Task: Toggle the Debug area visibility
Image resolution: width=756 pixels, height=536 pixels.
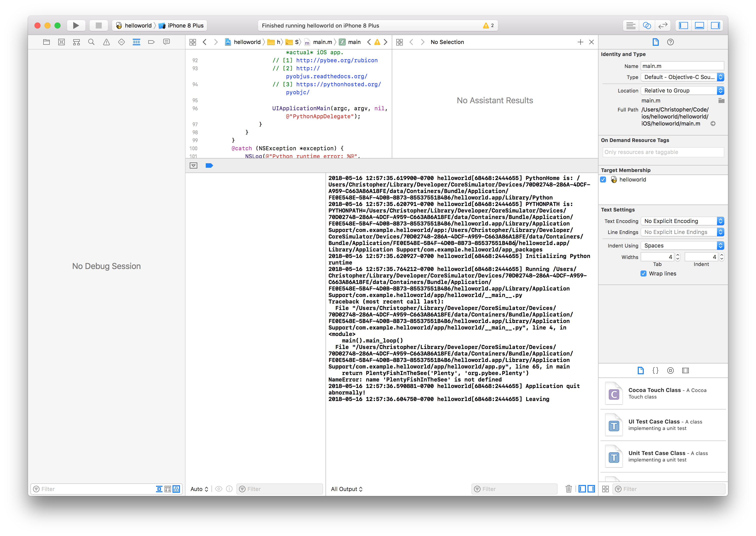Action: click(699, 25)
